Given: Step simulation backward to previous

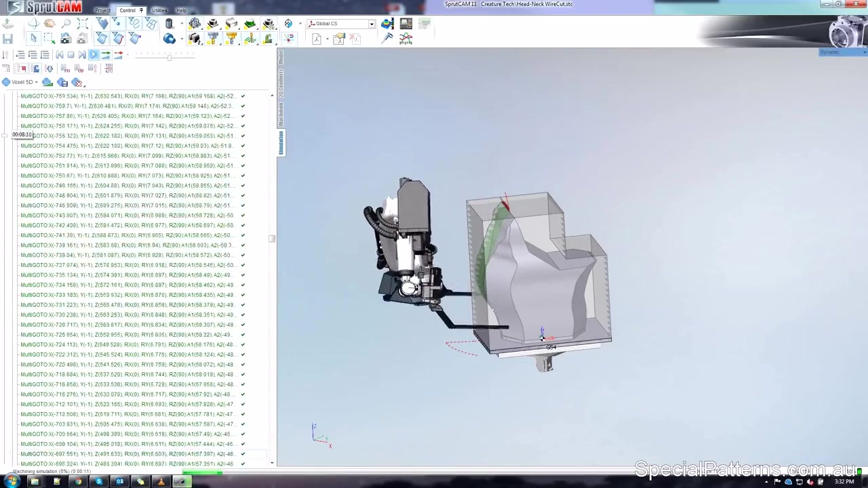Looking at the screenshot, I should click(x=60, y=54).
